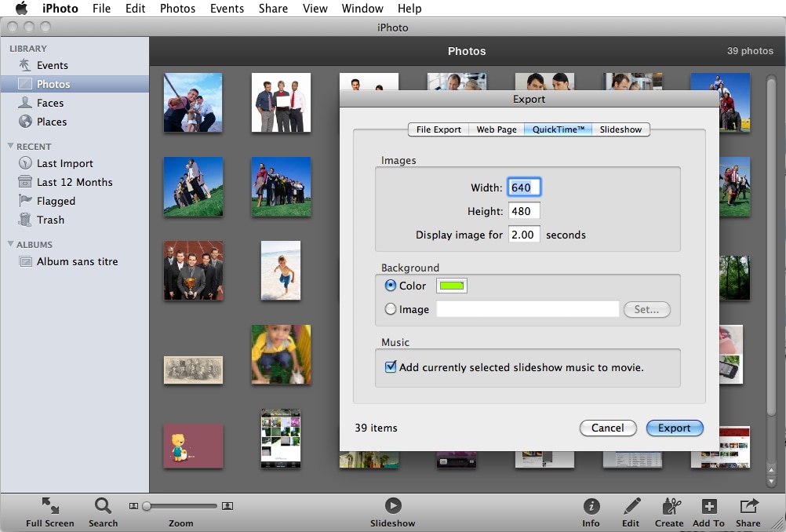Open the Edit menu in menu bar
The width and height of the screenshot is (786, 532).
(x=135, y=8)
